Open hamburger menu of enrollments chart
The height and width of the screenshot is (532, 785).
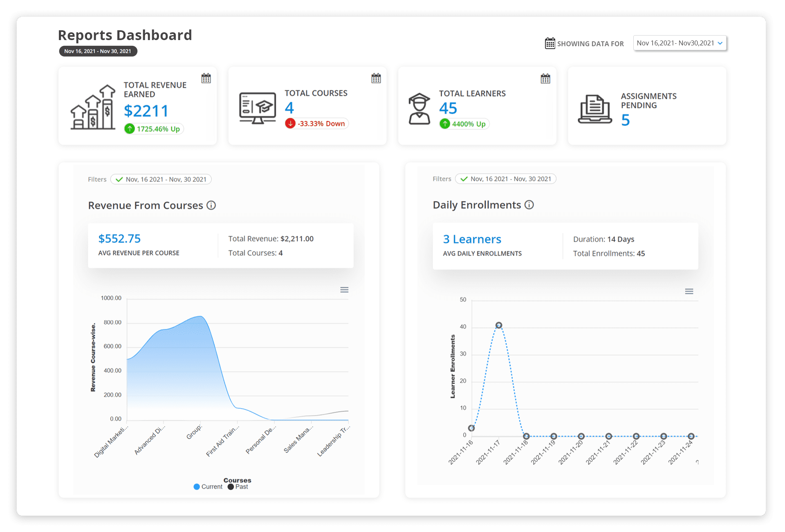click(x=689, y=292)
